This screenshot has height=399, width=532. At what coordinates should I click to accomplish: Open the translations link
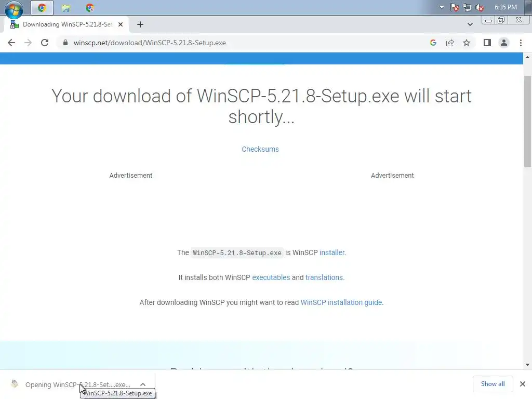[x=324, y=277]
